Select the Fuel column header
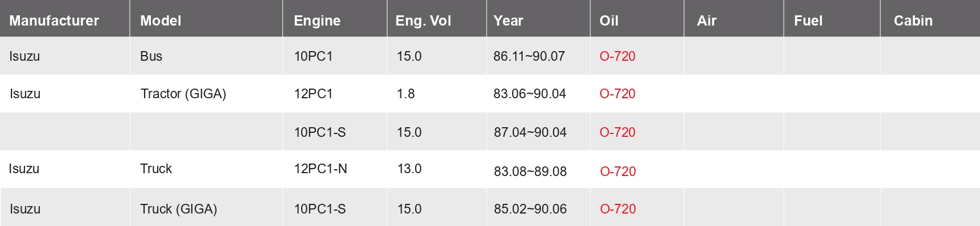The width and height of the screenshot is (980, 226). coord(808,21)
